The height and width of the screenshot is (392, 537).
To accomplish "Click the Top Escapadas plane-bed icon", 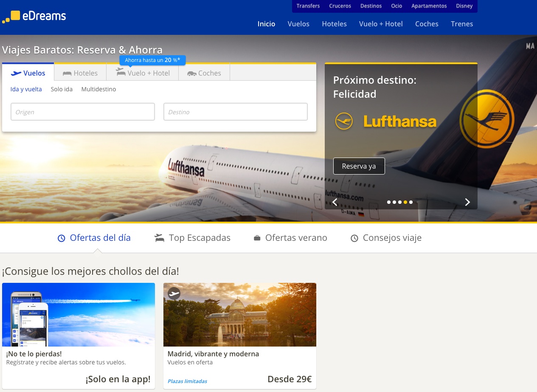I will click(x=159, y=238).
